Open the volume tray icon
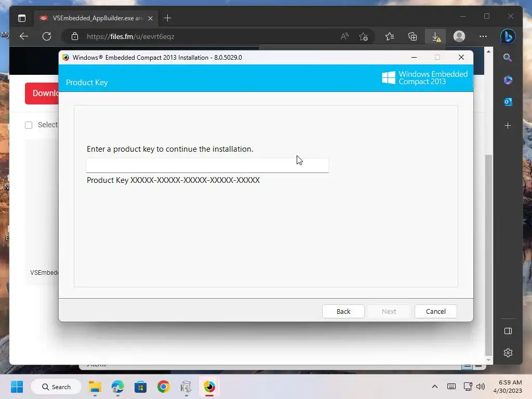Viewport: 532px width, 399px height. [x=481, y=387]
